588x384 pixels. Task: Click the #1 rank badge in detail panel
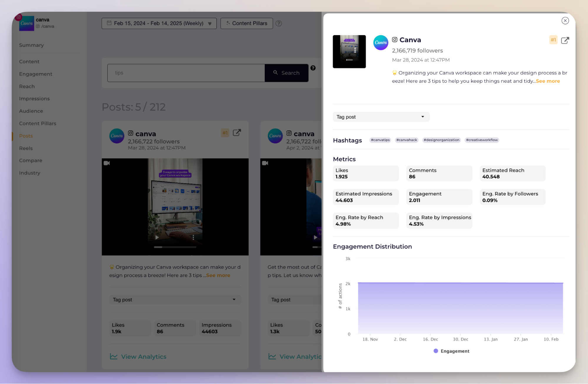pos(553,40)
